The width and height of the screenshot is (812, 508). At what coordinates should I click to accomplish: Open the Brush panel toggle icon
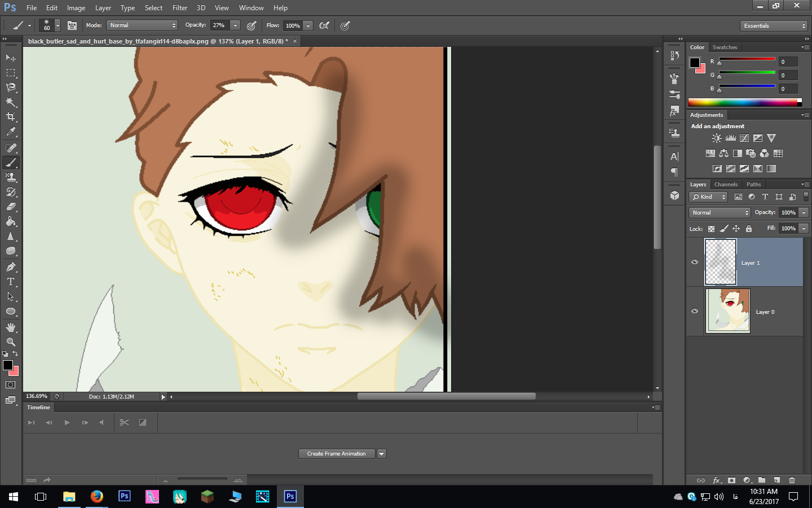pos(72,25)
